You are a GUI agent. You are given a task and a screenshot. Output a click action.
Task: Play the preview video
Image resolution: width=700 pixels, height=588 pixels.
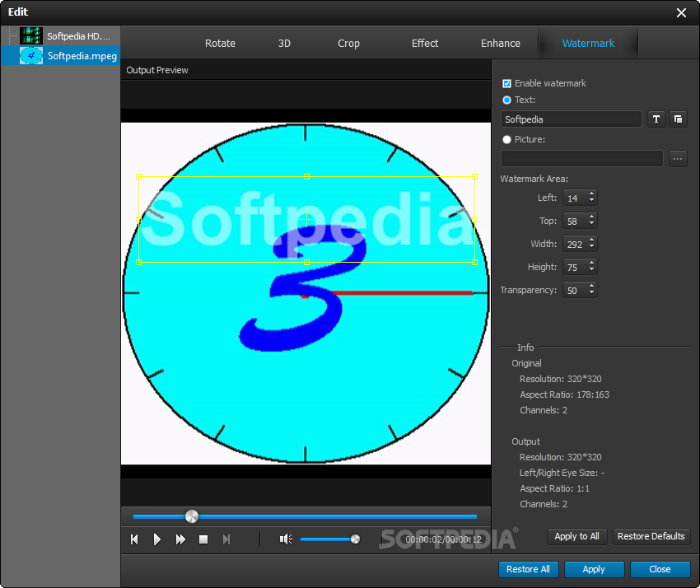point(156,539)
